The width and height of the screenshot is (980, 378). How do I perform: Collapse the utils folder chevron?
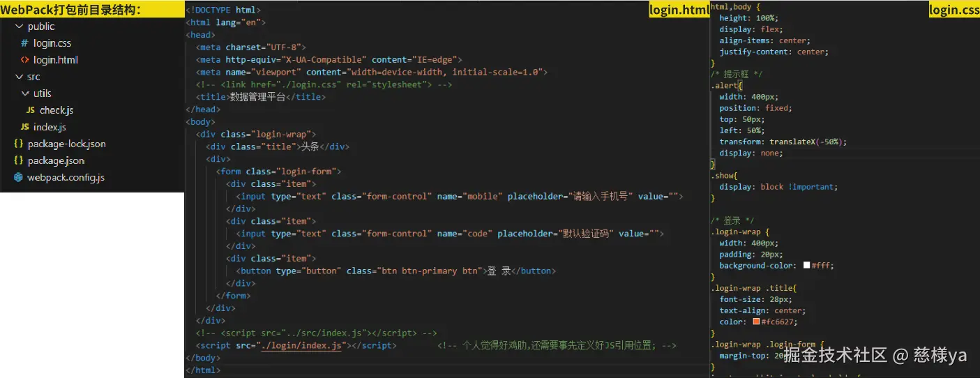click(x=25, y=93)
